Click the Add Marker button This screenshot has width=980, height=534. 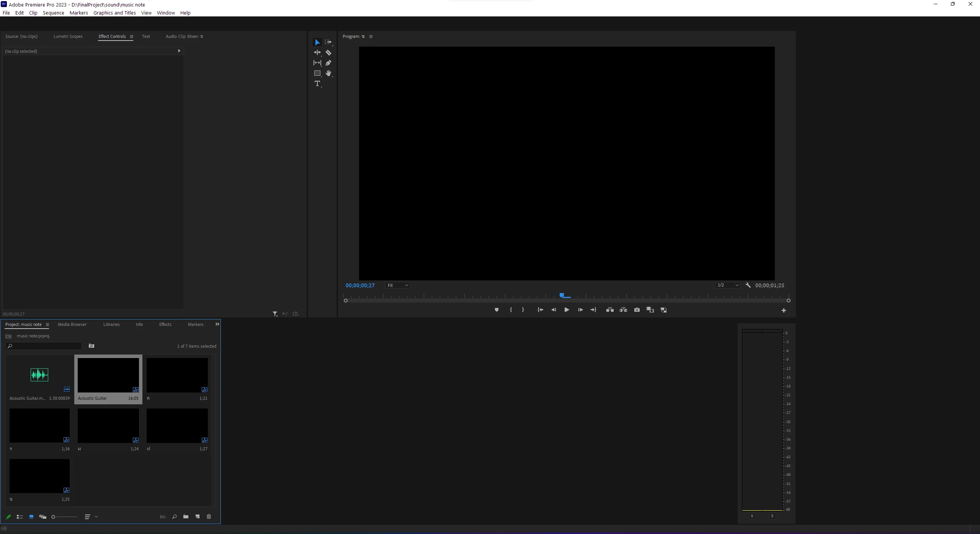[497, 310]
